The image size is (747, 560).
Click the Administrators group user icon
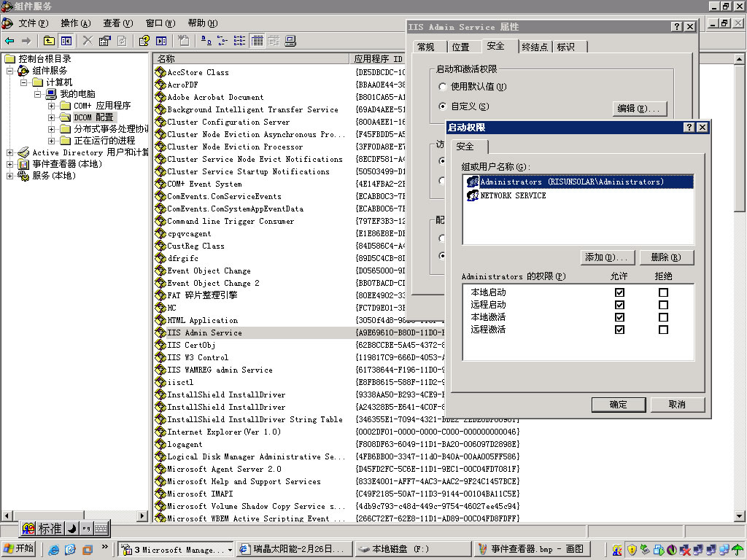pos(473,182)
